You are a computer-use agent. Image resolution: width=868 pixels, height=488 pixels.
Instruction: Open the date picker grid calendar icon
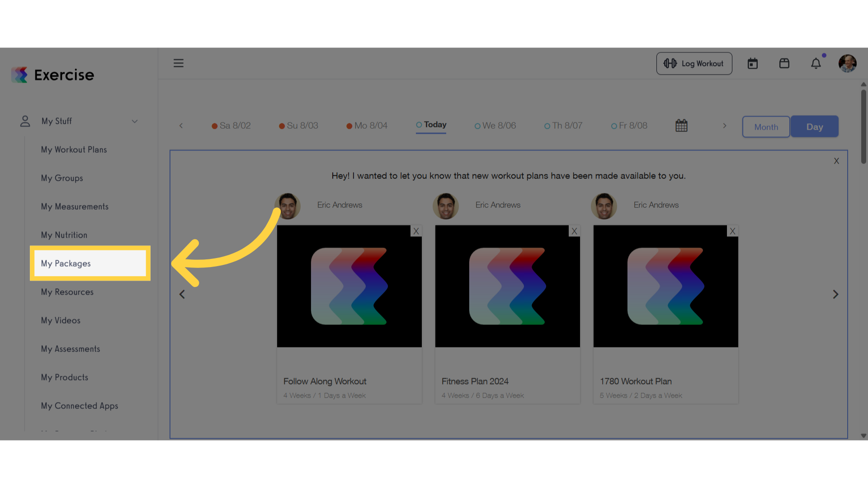[x=681, y=126]
